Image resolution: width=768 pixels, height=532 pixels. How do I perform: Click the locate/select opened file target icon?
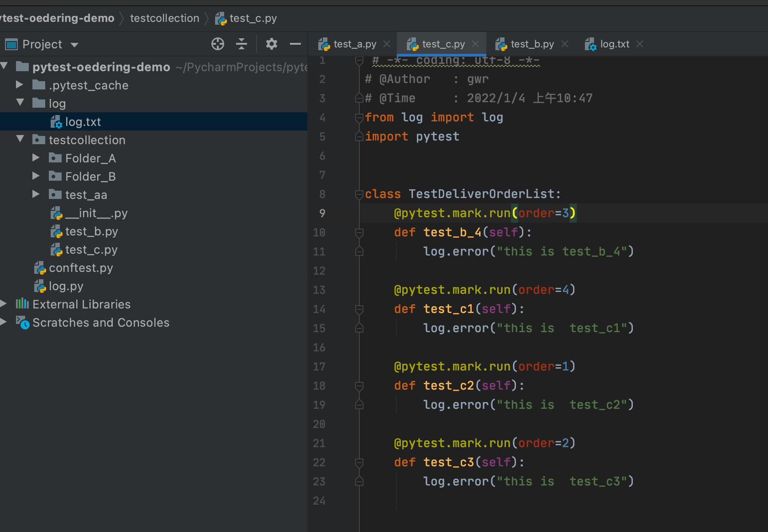(x=218, y=44)
